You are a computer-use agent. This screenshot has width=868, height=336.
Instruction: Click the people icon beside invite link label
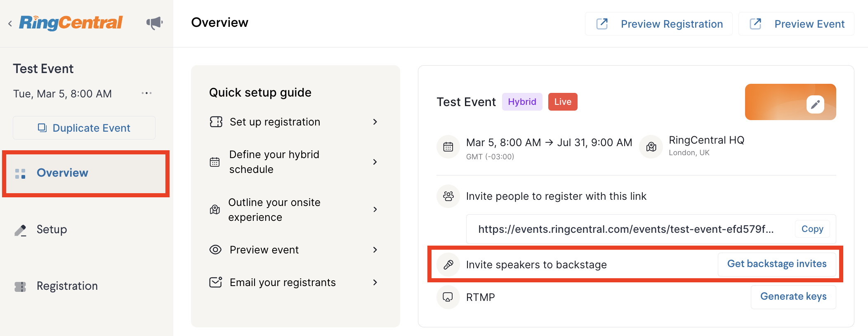point(448,196)
